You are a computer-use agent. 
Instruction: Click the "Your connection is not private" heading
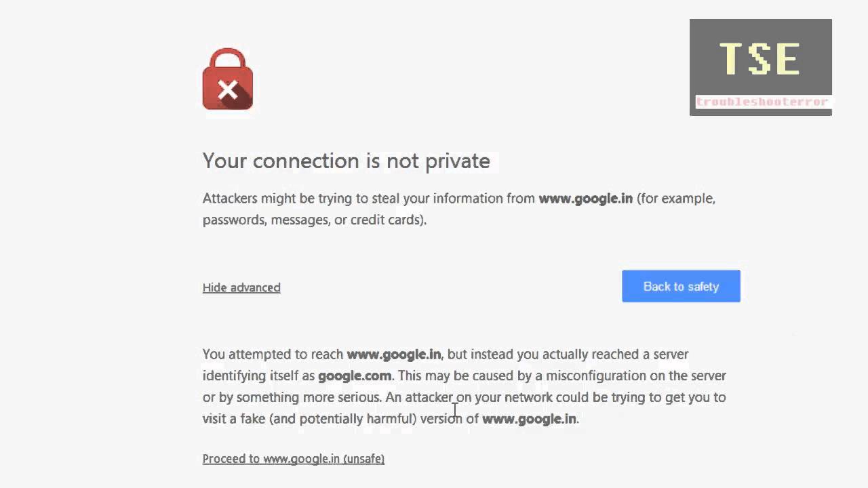tap(346, 161)
